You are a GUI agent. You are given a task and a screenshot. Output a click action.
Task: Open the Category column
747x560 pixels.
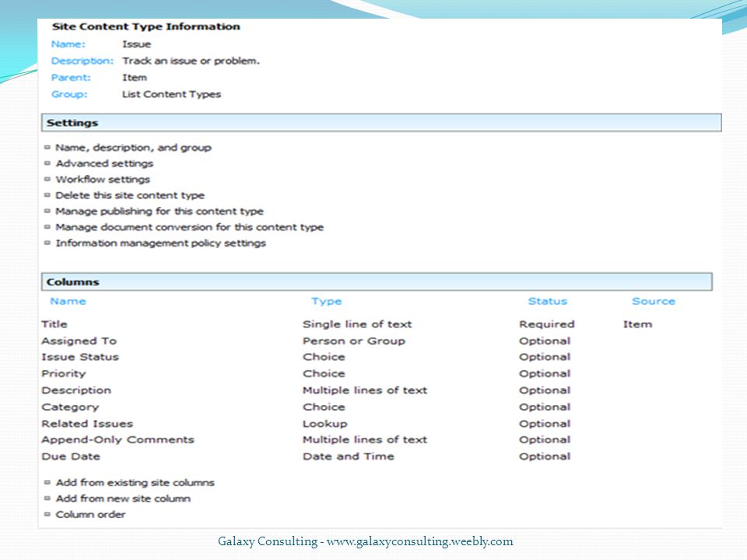pos(70,407)
